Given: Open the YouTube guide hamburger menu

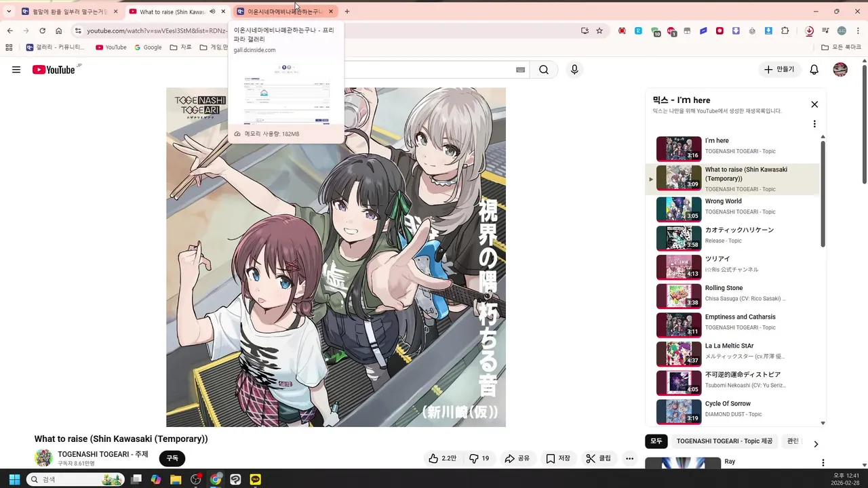Looking at the screenshot, I should coord(16,70).
